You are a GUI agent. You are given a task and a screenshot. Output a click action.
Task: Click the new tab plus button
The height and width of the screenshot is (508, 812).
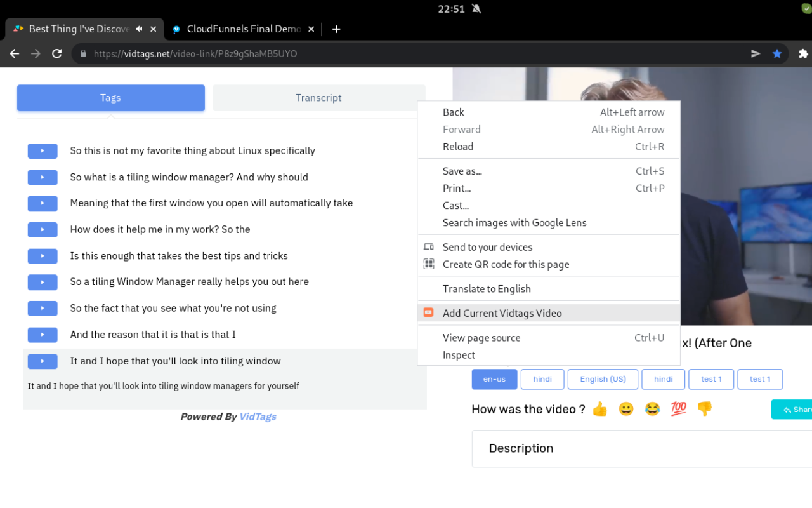click(x=336, y=29)
